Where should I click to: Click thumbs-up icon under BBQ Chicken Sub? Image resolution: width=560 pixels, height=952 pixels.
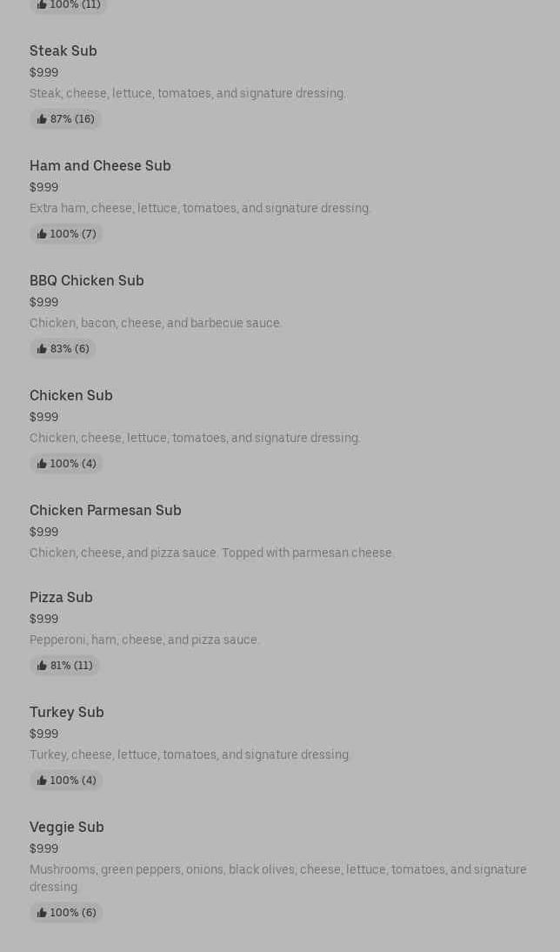[x=42, y=349]
